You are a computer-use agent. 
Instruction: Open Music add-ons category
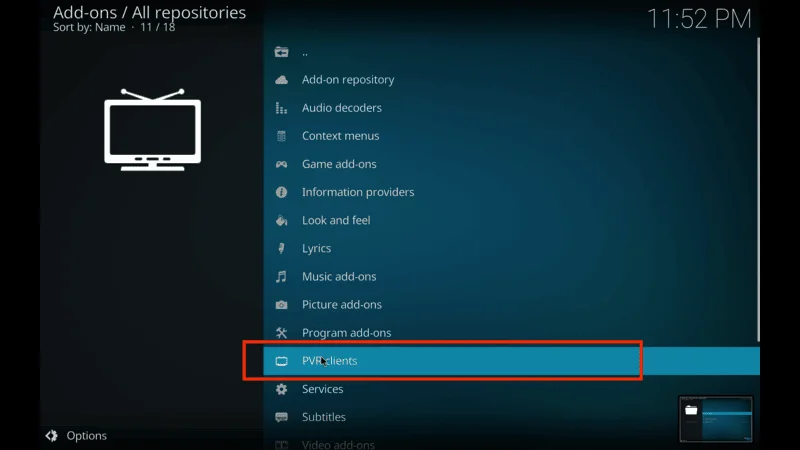(x=511, y=276)
